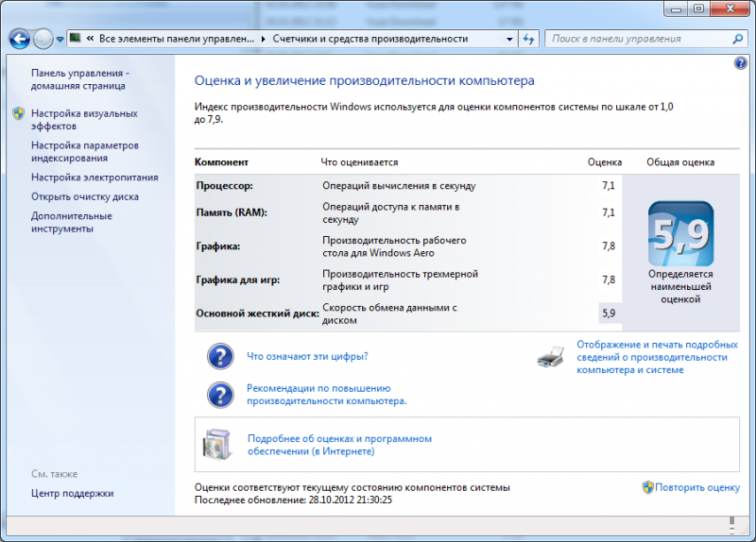Click the Forward navigation arrow button
This screenshot has width=756, height=542.
point(43,39)
